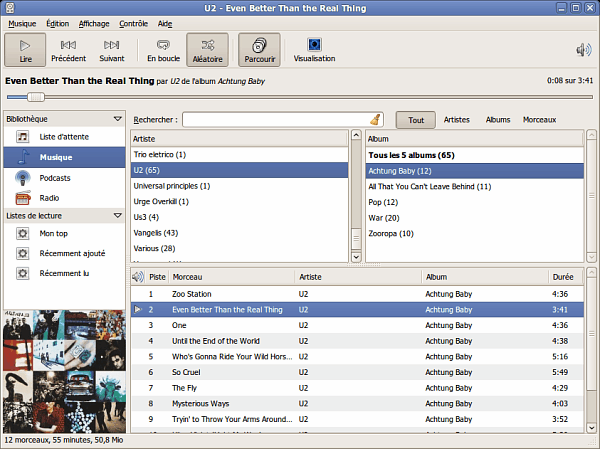Disable Aléatoire shuffle mode

[207, 50]
